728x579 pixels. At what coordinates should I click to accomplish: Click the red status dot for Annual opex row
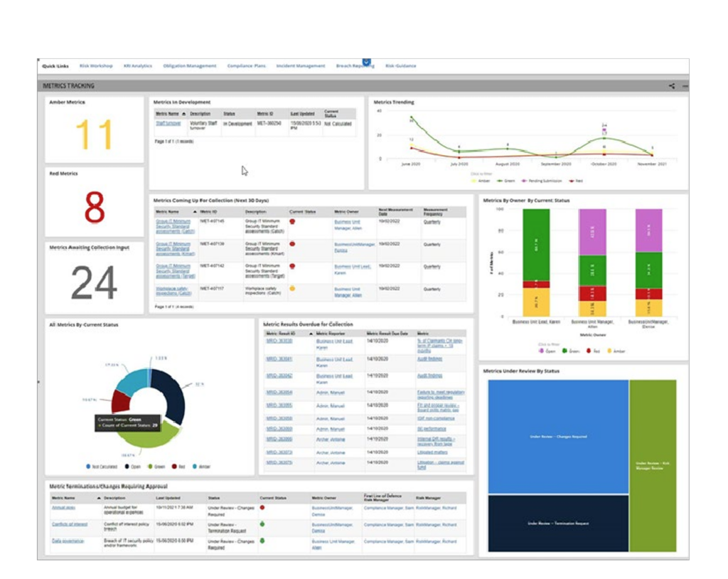tap(264, 508)
